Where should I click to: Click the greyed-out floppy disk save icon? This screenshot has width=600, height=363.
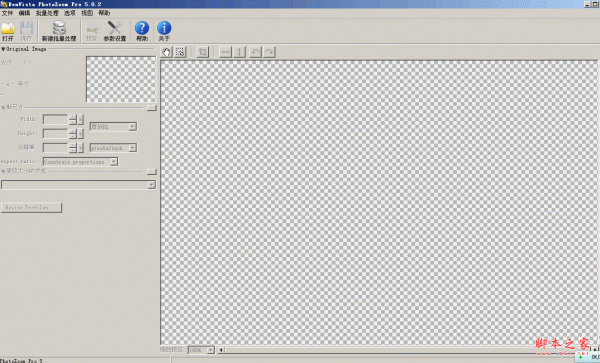coord(26,31)
